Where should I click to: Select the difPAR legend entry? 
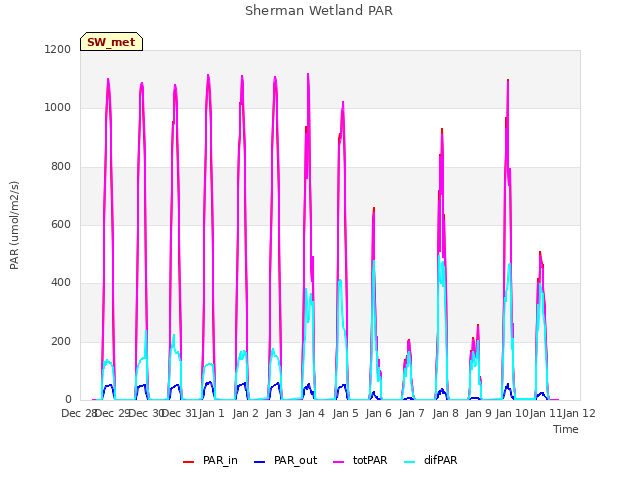(x=431, y=460)
